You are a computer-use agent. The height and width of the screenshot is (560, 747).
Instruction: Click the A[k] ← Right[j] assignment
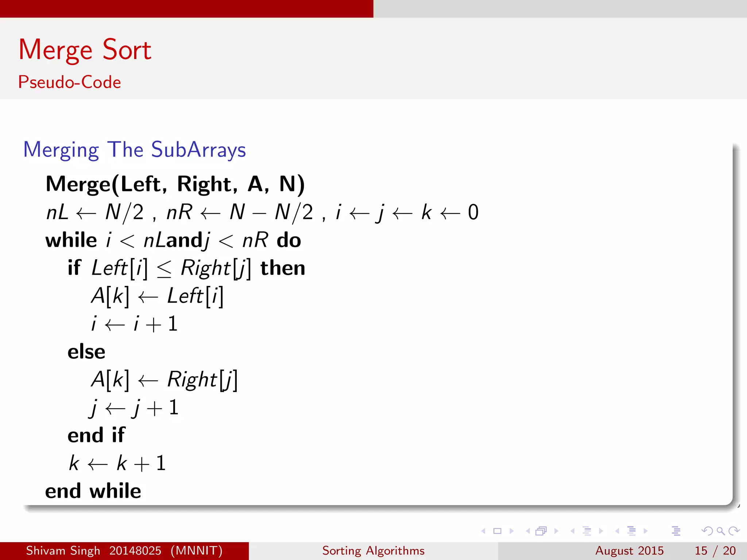click(165, 380)
